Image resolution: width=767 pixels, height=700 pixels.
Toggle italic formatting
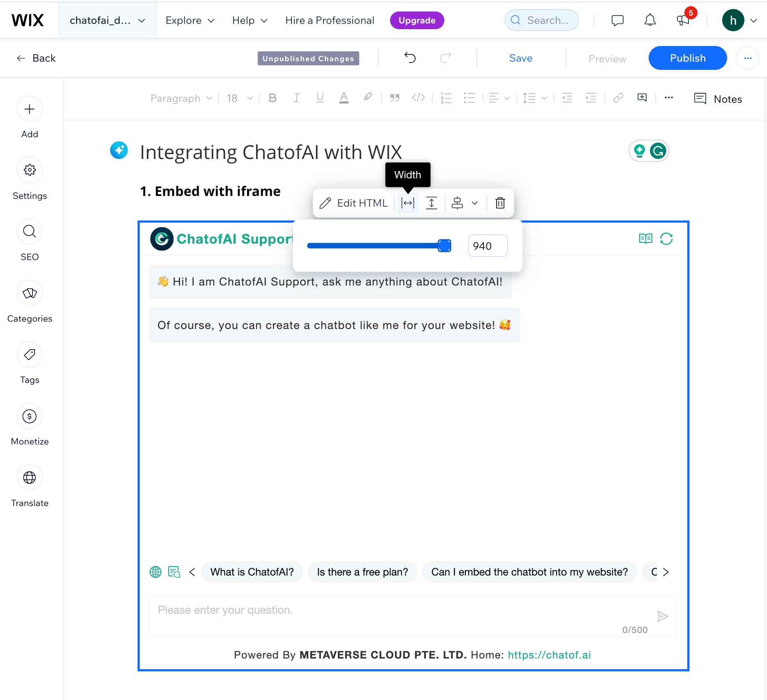[x=296, y=98]
